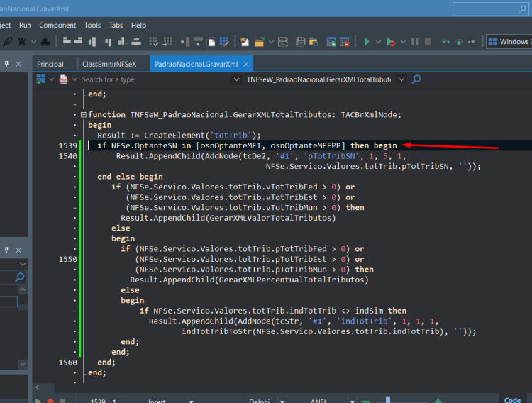Click the zoom slider in status bar
This screenshot has width=532, height=403.
point(388,400)
